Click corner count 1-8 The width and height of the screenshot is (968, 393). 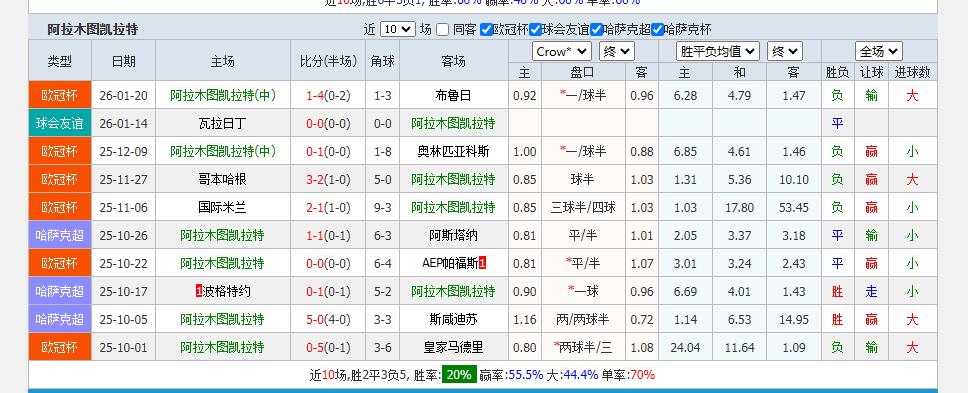[382, 151]
